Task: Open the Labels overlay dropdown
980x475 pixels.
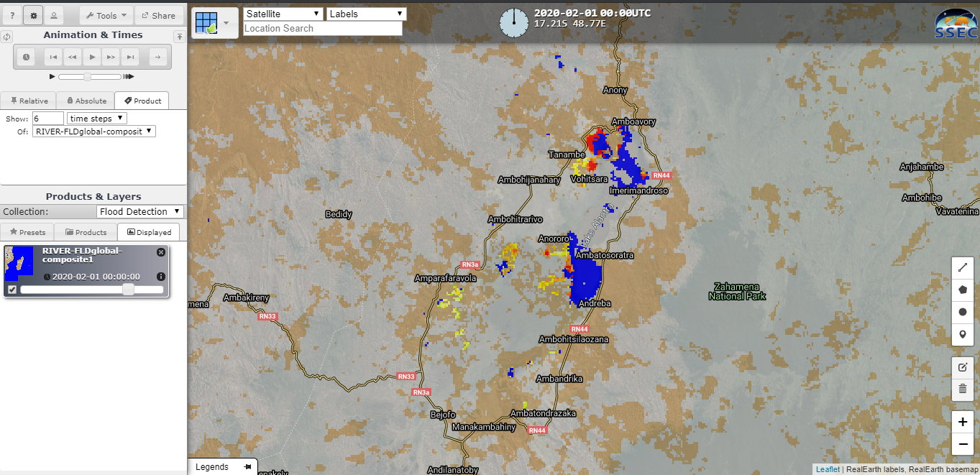Action: [x=367, y=14]
